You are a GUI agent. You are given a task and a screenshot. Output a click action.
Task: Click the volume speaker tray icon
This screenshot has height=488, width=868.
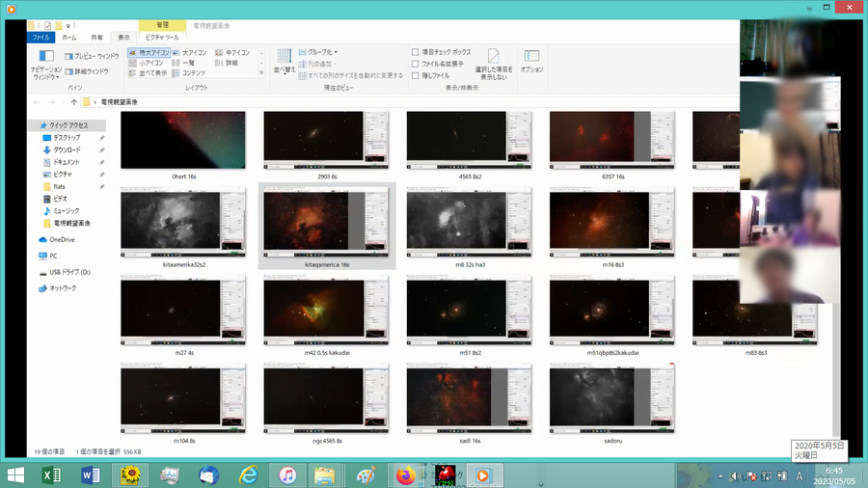735,475
